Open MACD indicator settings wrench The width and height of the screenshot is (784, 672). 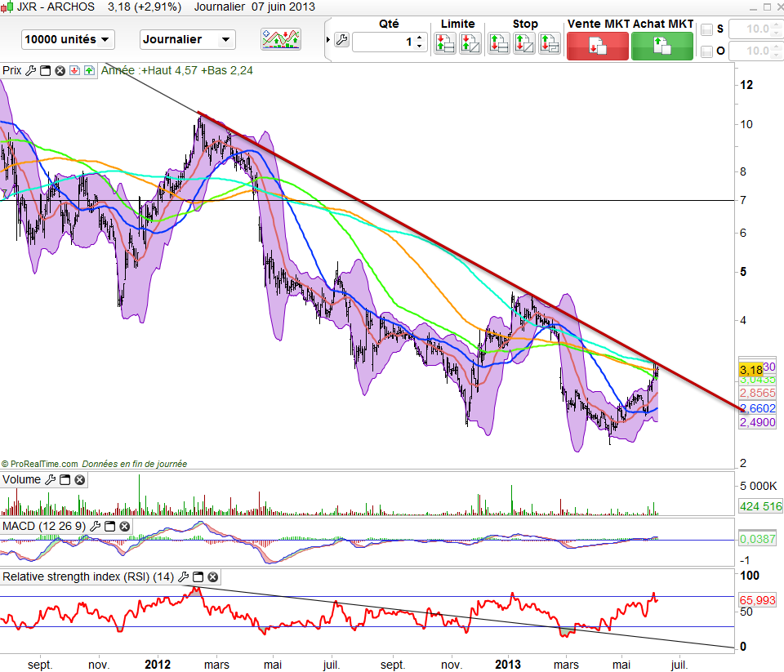pos(96,527)
